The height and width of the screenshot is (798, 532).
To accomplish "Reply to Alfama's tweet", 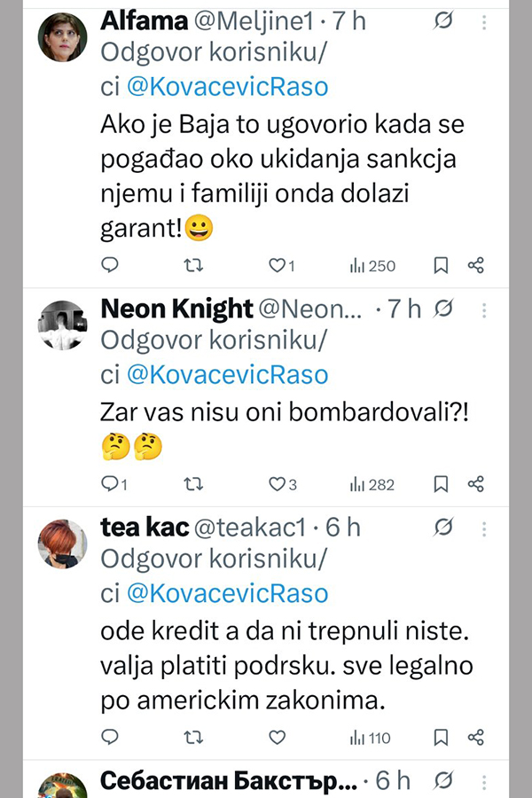I will tap(111, 265).
